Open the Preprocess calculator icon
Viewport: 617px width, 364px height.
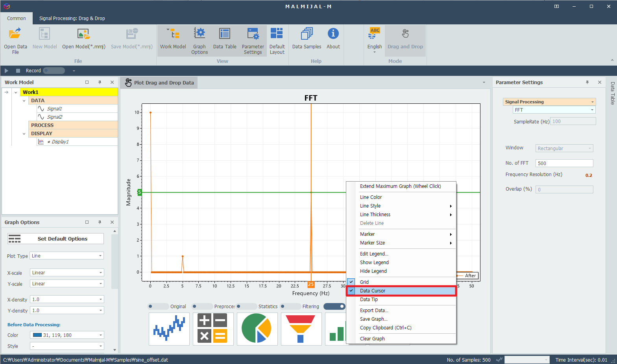213,329
